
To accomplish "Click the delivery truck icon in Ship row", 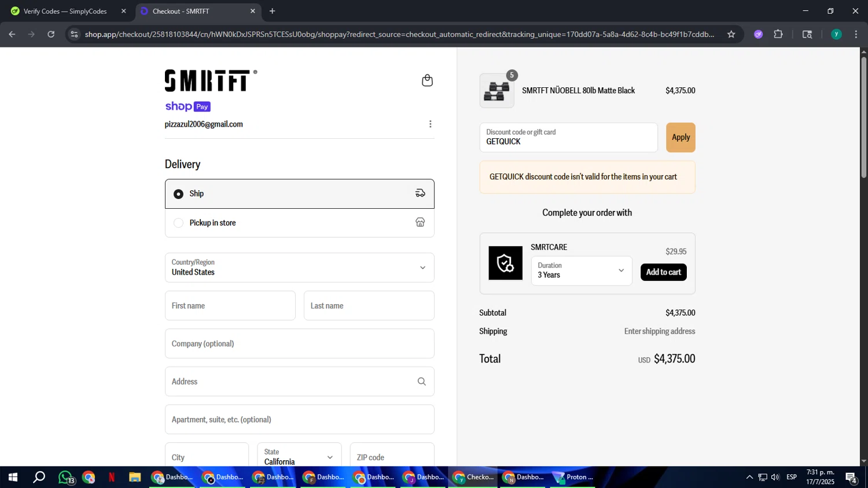I will 420,193.
